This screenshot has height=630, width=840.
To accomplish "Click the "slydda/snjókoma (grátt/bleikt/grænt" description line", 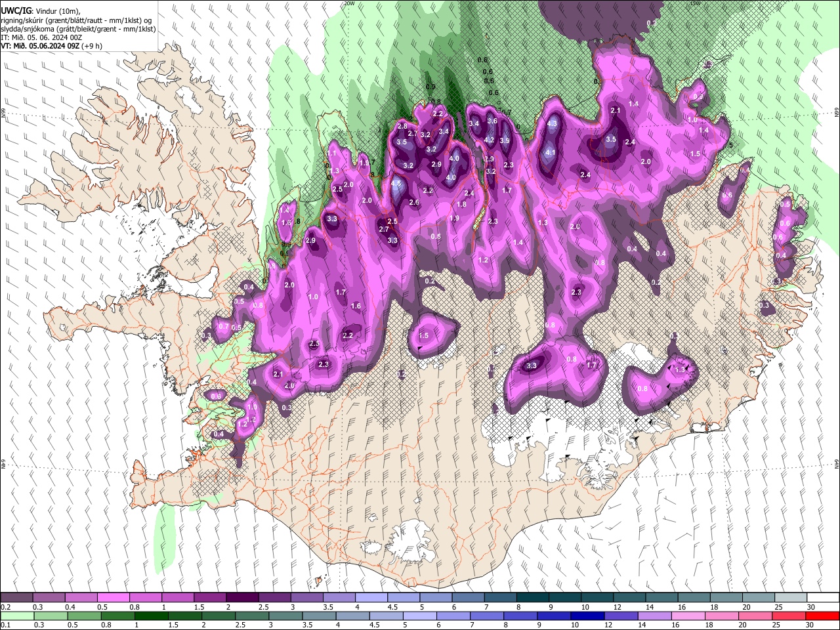I will click(x=78, y=29).
